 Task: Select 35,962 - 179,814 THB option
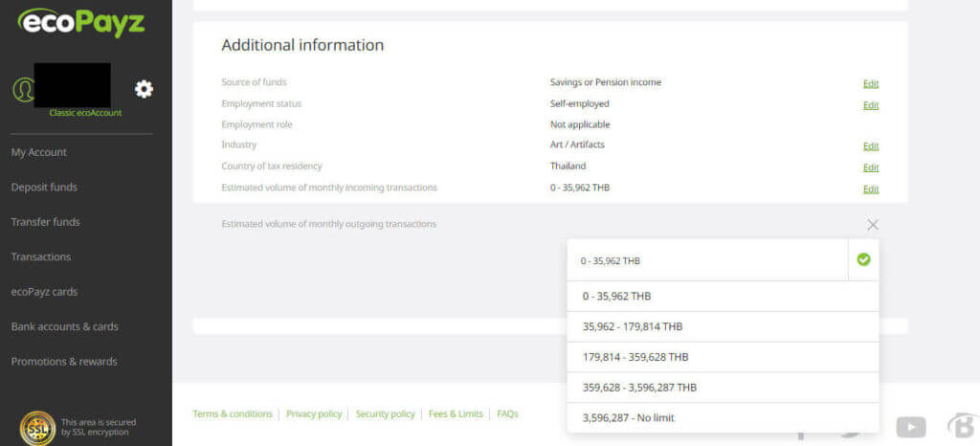click(723, 326)
